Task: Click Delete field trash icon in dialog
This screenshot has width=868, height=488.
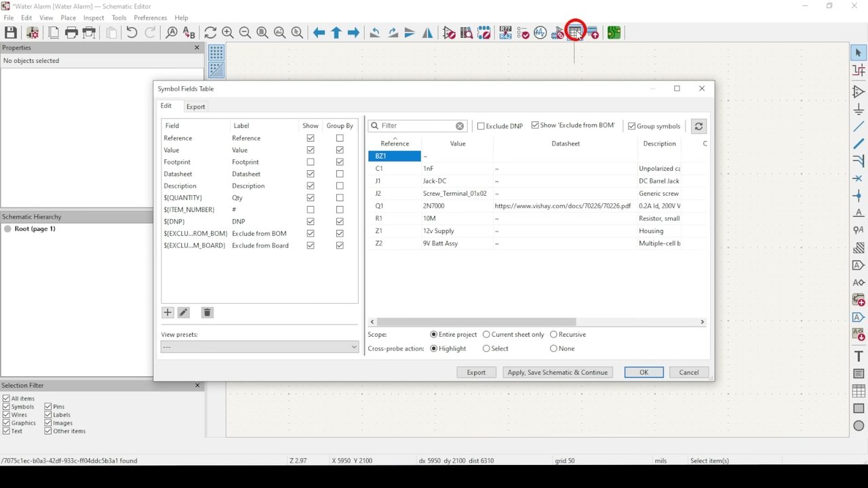Action: 208,312
